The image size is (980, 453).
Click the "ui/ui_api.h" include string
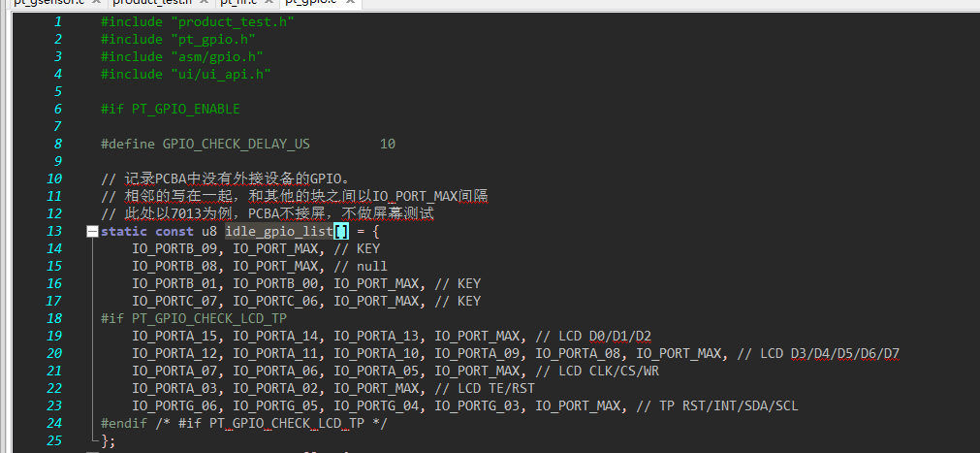coord(221,75)
